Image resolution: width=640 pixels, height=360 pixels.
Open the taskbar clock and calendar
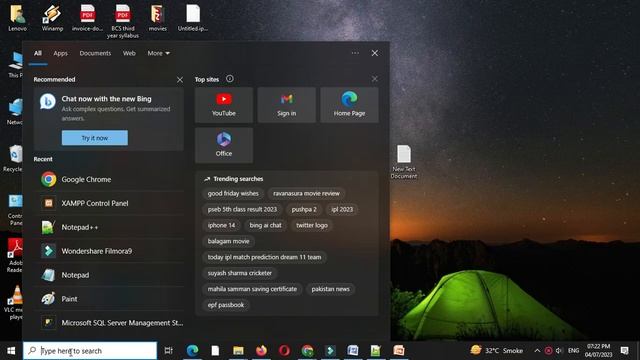coord(598,351)
